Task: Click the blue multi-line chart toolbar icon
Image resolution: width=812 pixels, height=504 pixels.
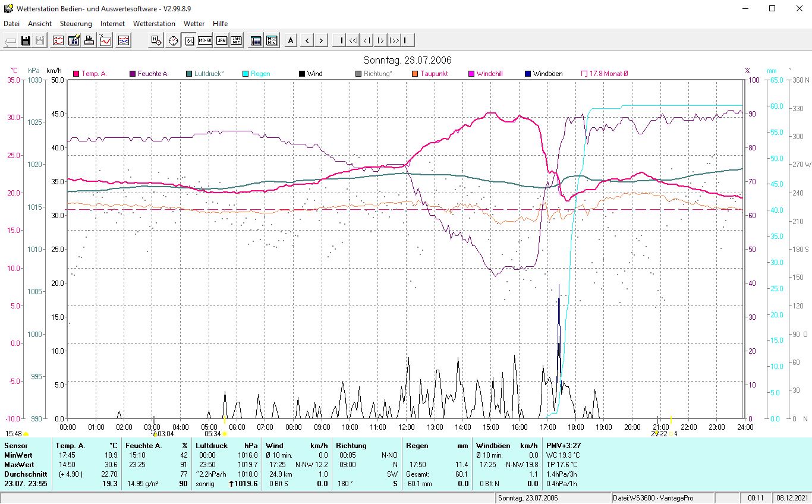Action: 124,40
